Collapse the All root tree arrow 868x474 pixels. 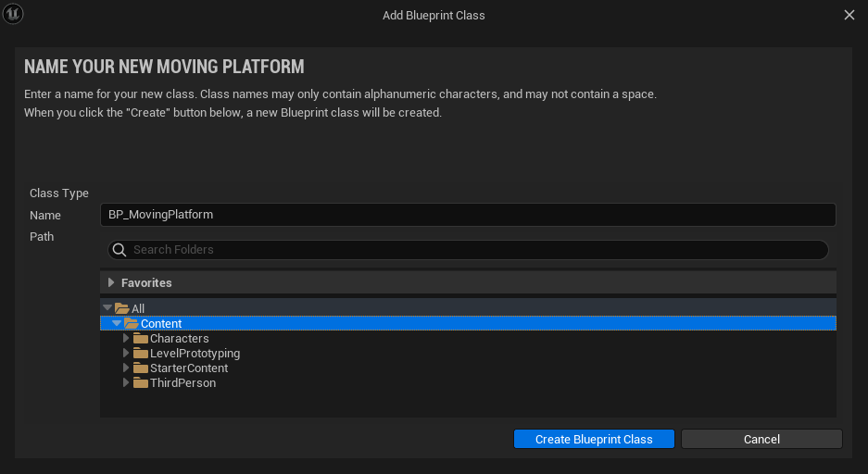[x=107, y=307]
